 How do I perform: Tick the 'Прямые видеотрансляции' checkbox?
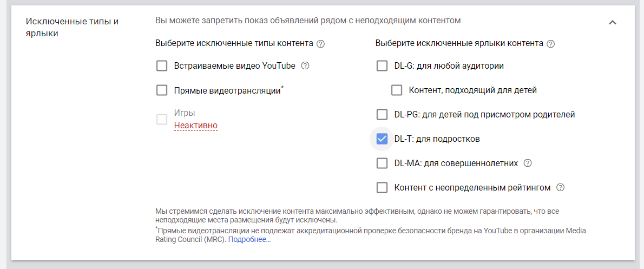(x=162, y=90)
